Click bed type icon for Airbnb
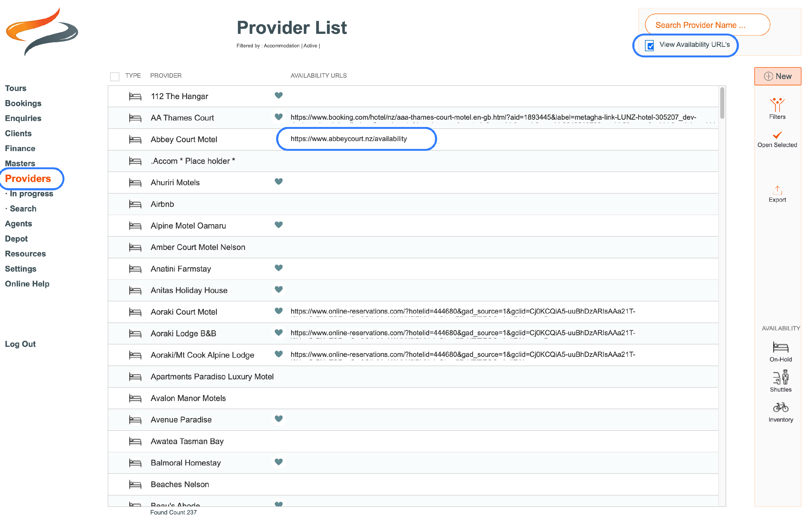Image resolution: width=812 pixels, height=518 pixels. 135,204
